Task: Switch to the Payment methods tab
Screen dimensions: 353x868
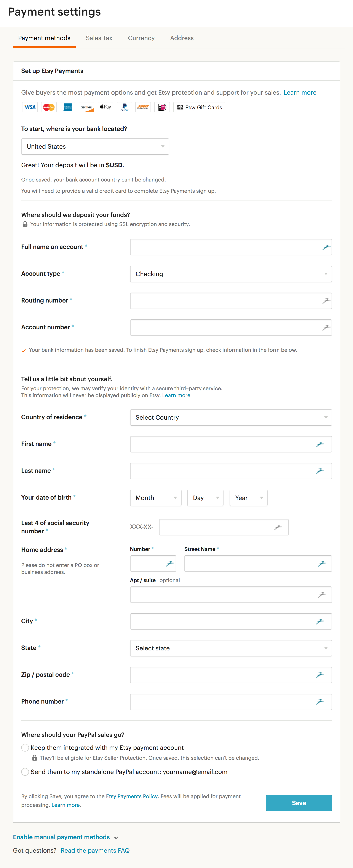Action: 44,38
